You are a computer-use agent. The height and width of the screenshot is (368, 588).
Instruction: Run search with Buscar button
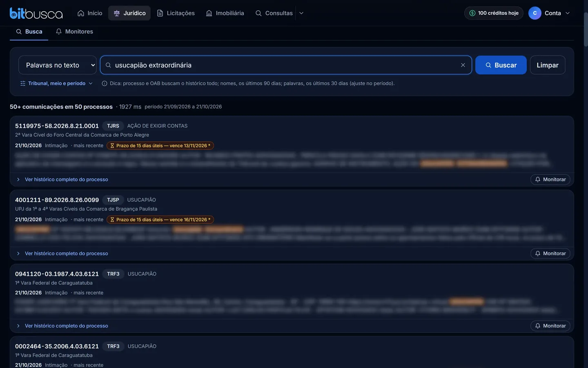501,65
